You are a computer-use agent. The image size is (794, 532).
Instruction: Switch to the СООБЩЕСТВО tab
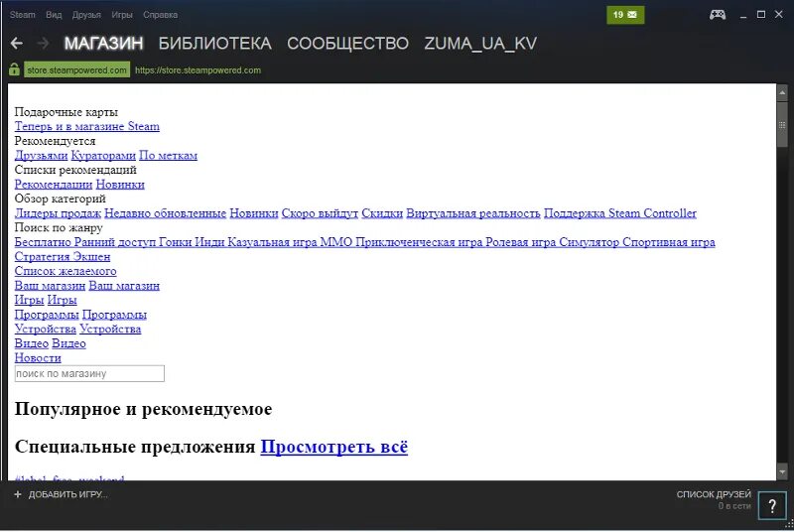click(x=348, y=44)
